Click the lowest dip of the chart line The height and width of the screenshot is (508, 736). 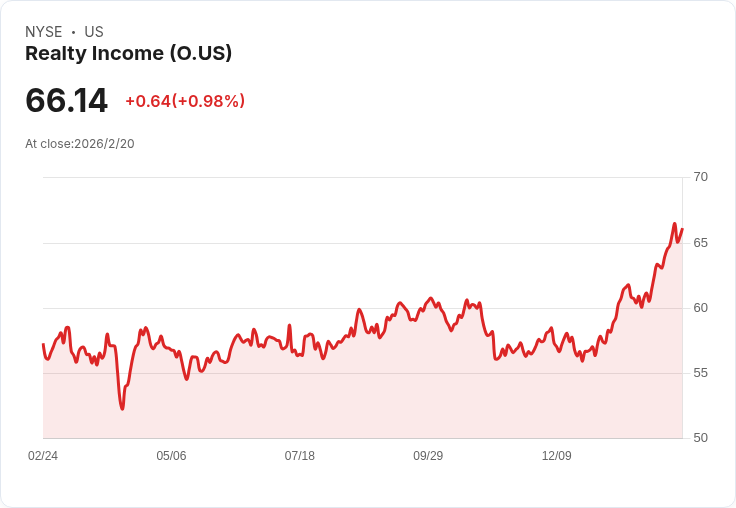pyautogui.click(x=123, y=408)
